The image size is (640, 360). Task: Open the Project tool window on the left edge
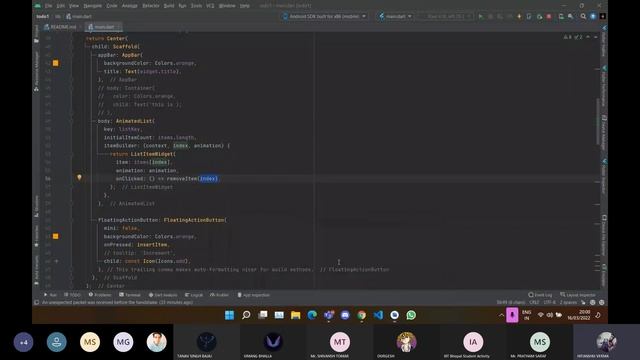[36, 33]
